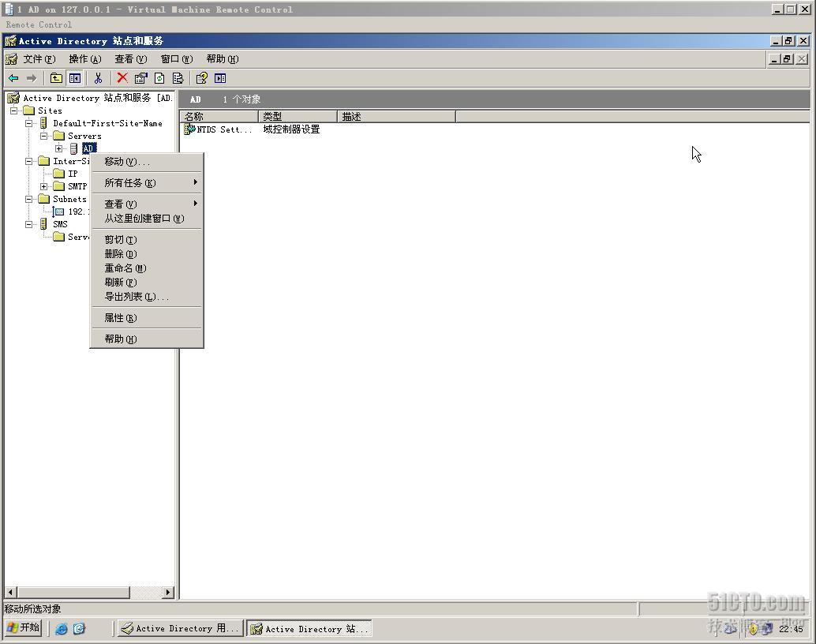Delete object with red X icon
Viewport: 816px width, 644px height.
(122, 78)
